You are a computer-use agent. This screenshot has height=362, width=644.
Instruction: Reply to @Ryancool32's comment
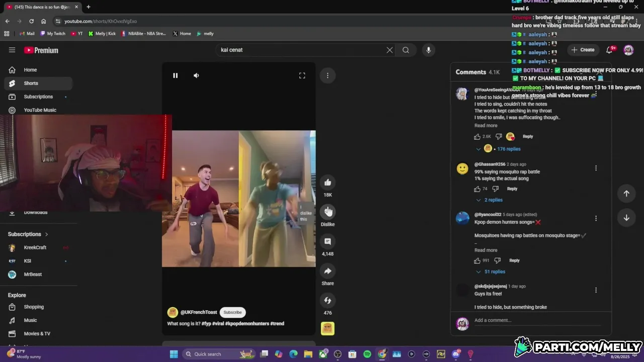tap(514, 260)
